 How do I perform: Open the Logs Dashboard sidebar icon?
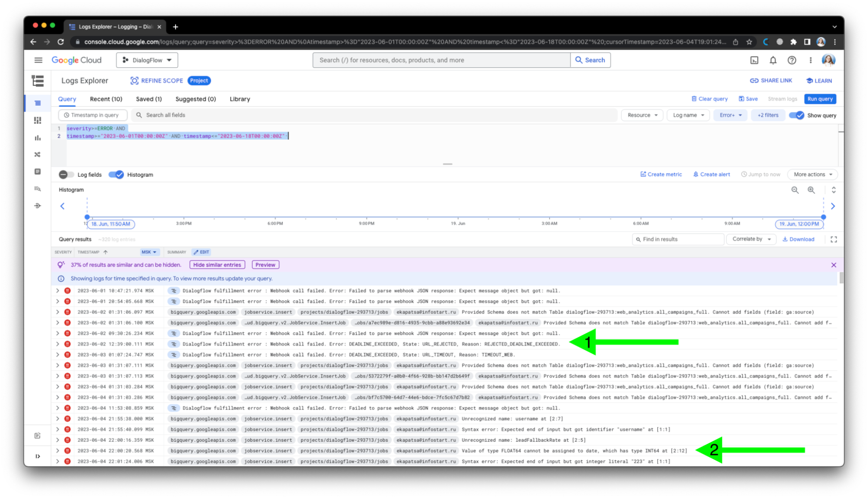(x=38, y=120)
